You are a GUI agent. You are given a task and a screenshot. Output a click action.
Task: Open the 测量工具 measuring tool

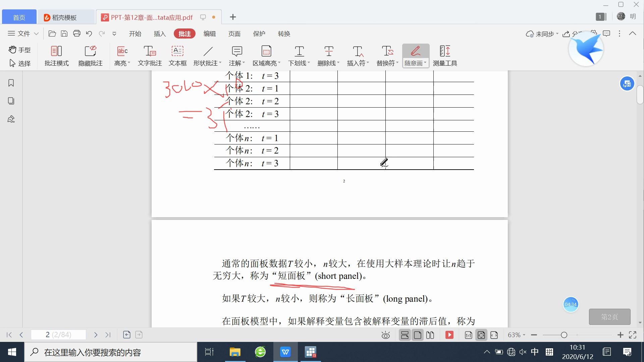(445, 55)
